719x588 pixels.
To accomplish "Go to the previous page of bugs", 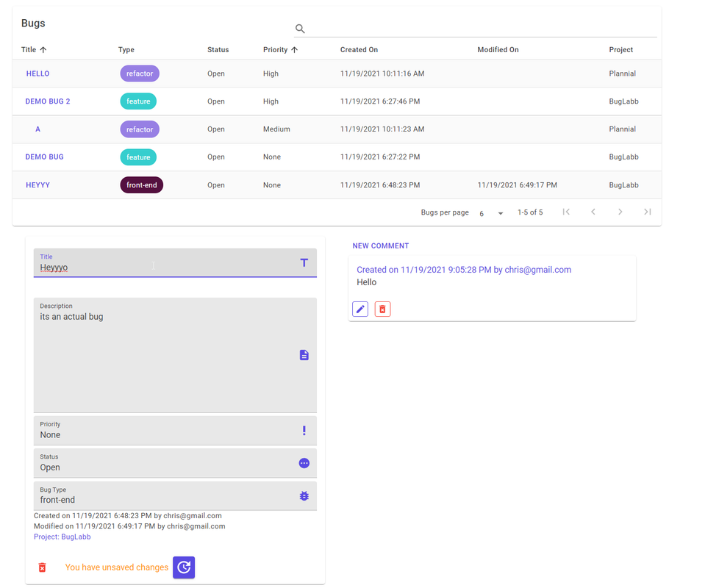I will point(593,212).
